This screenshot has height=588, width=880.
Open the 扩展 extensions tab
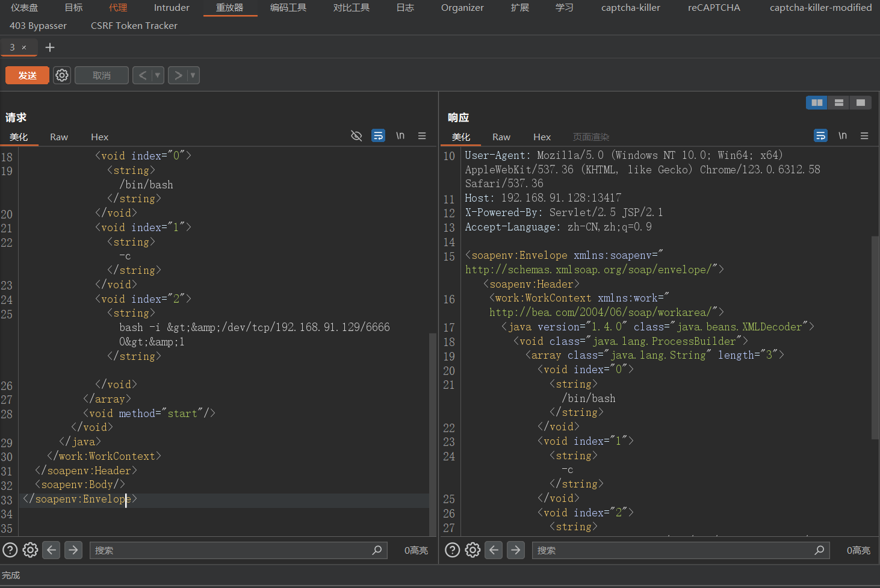pyautogui.click(x=520, y=8)
